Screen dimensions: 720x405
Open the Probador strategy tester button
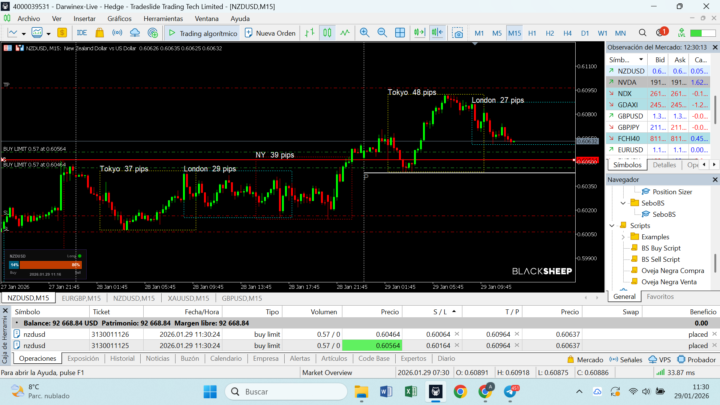pyautogui.click(x=697, y=360)
